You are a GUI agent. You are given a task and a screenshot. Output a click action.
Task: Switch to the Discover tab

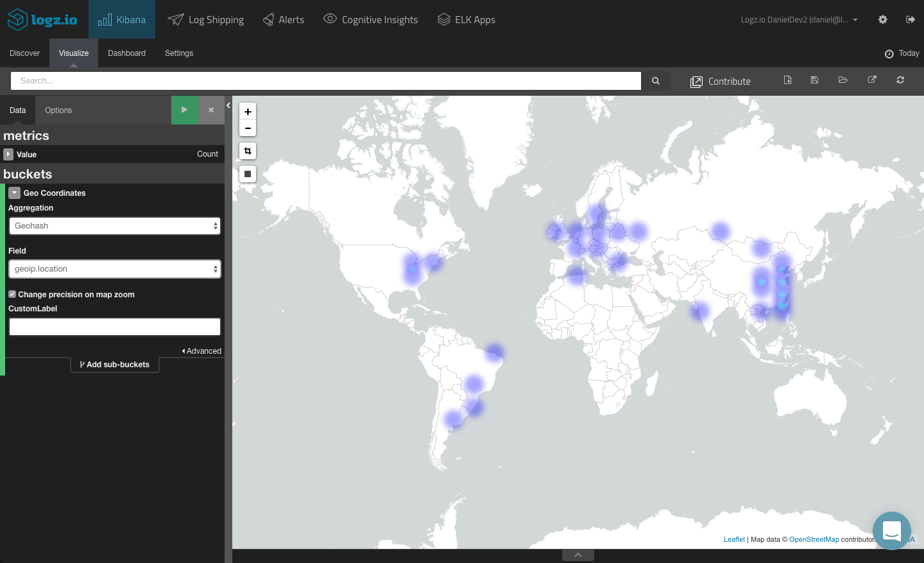[x=24, y=53]
